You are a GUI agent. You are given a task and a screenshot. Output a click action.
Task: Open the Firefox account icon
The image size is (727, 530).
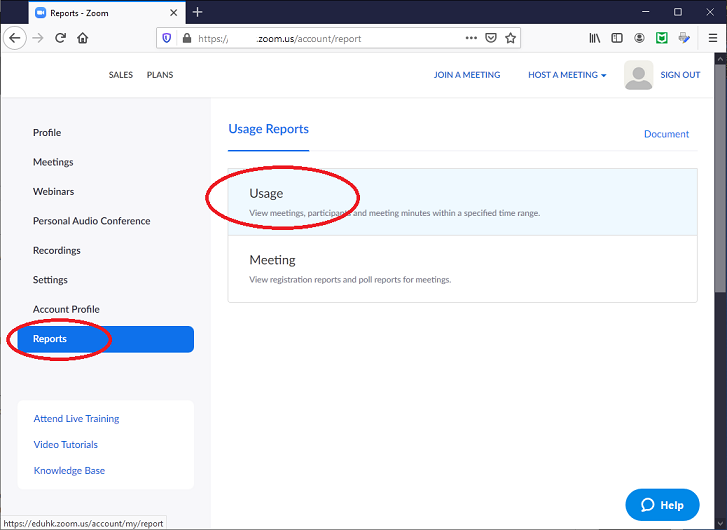639,38
